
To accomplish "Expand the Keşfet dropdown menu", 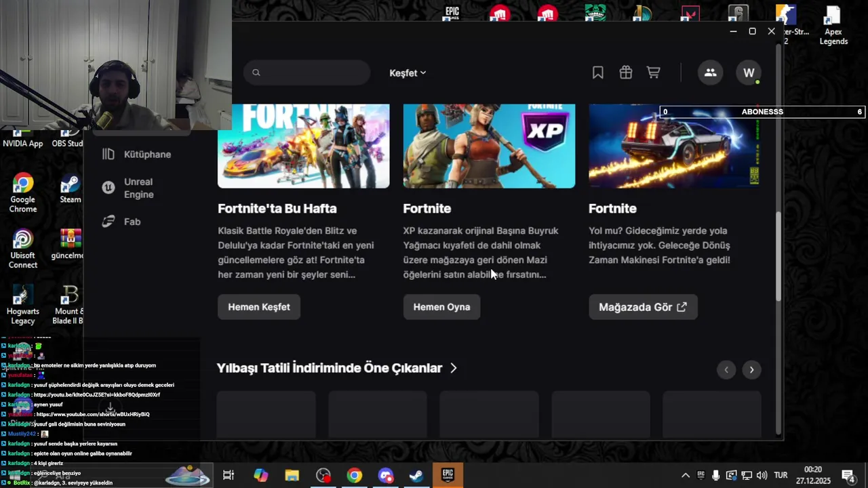I will [x=408, y=73].
